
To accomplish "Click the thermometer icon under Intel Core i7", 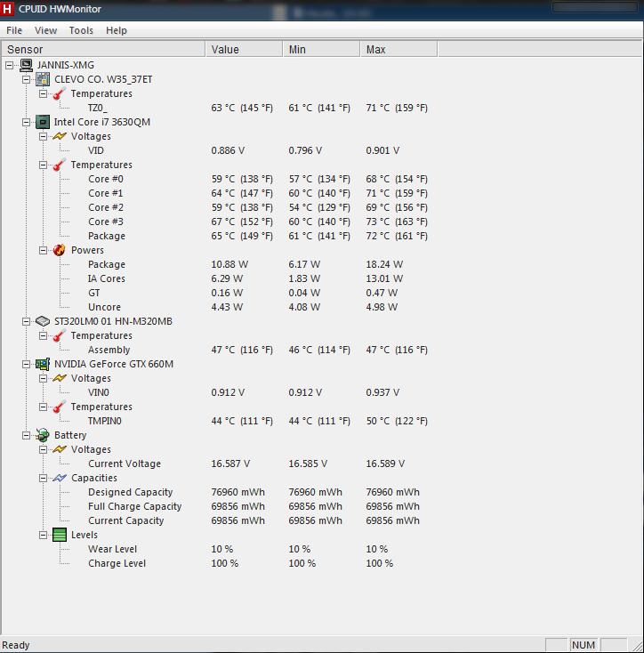I will [x=60, y=165].
